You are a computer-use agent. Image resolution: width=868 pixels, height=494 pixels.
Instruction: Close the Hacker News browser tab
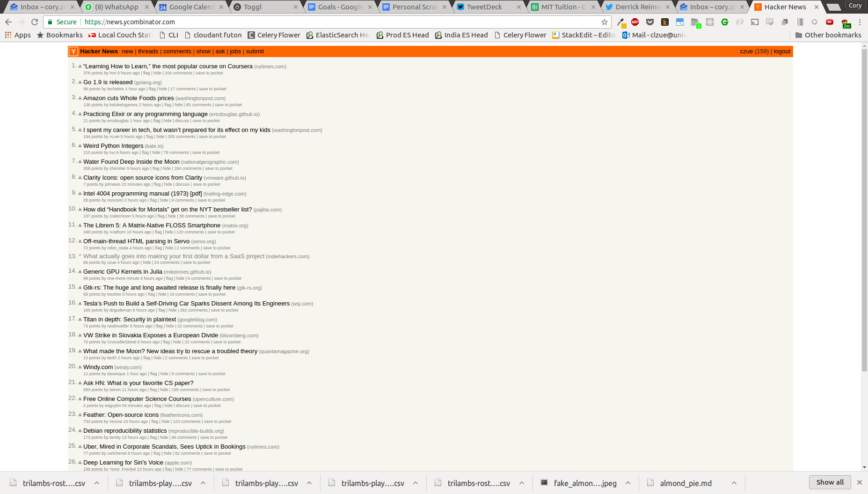[x=817, y=7]
